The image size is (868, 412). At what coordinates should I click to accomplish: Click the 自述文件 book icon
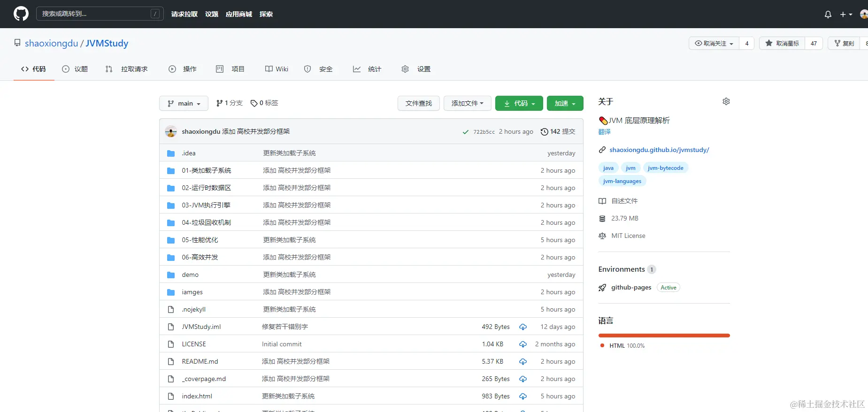[602, 201]
